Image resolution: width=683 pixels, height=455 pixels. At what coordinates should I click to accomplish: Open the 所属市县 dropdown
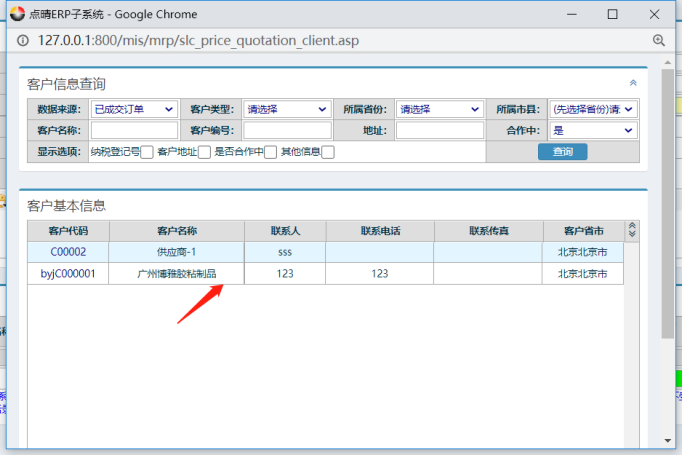tap(594, 109)
